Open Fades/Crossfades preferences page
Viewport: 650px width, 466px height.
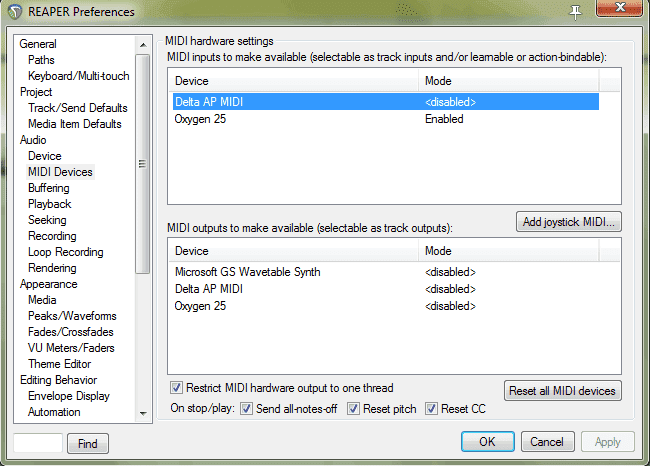pos(70,332)
